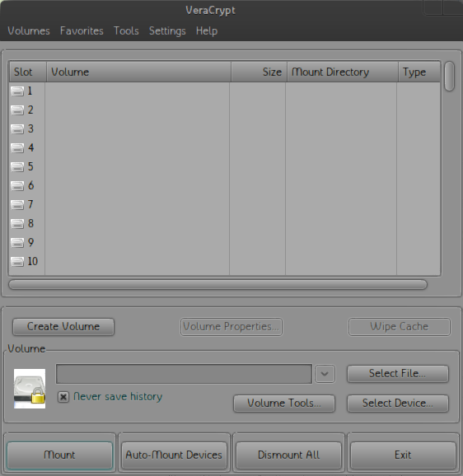Open the Volumes menu
Image resolution: width=463 pixels, height=476 pixels.
point(29,30)
